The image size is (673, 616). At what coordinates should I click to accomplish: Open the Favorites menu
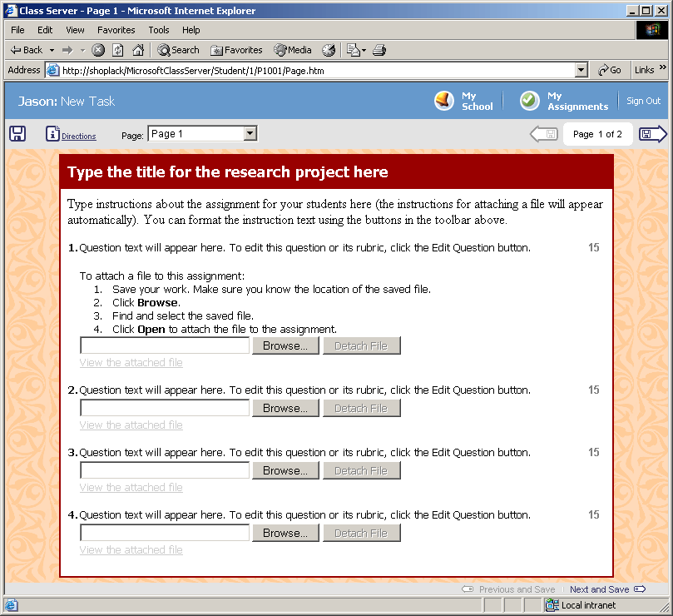(116, 30)
